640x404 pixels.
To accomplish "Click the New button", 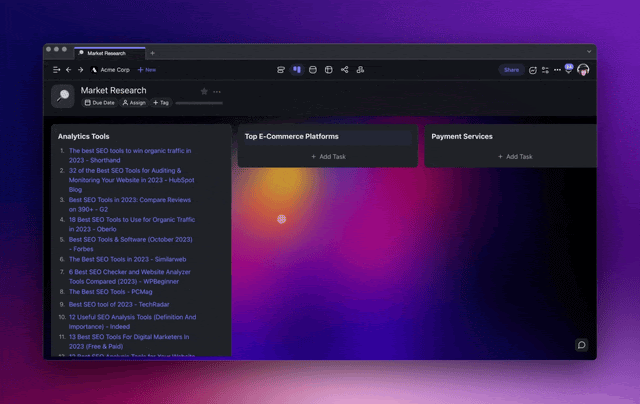I will pos(147,70).
